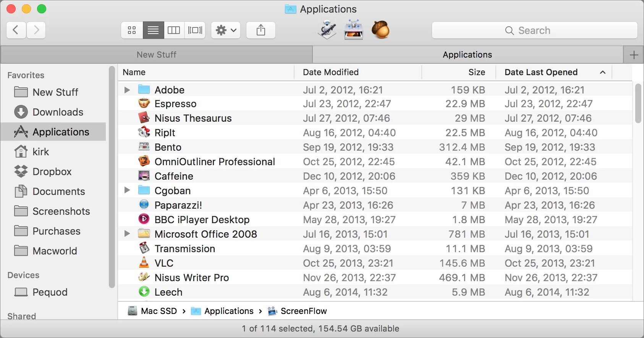The image size is (644, 338).
Task: Go back to the previous folder
Action: 16,30
